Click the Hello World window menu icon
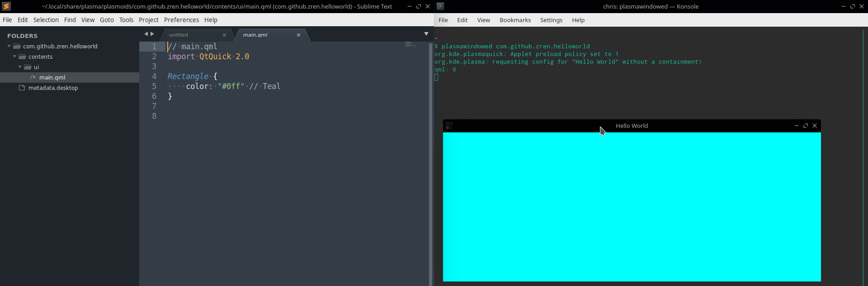868x286 pixels. pyautogui.click(x=449, y=126)
